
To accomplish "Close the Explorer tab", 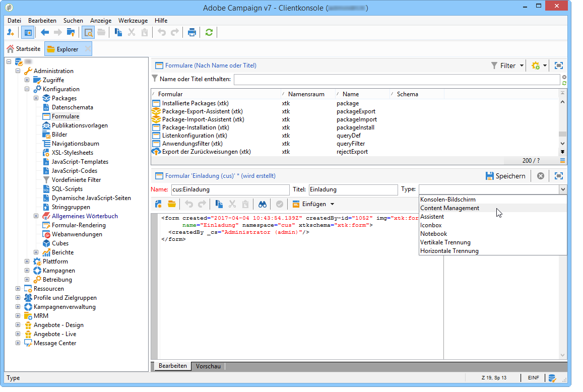I will pyautogui.click(x=87, y=49).
